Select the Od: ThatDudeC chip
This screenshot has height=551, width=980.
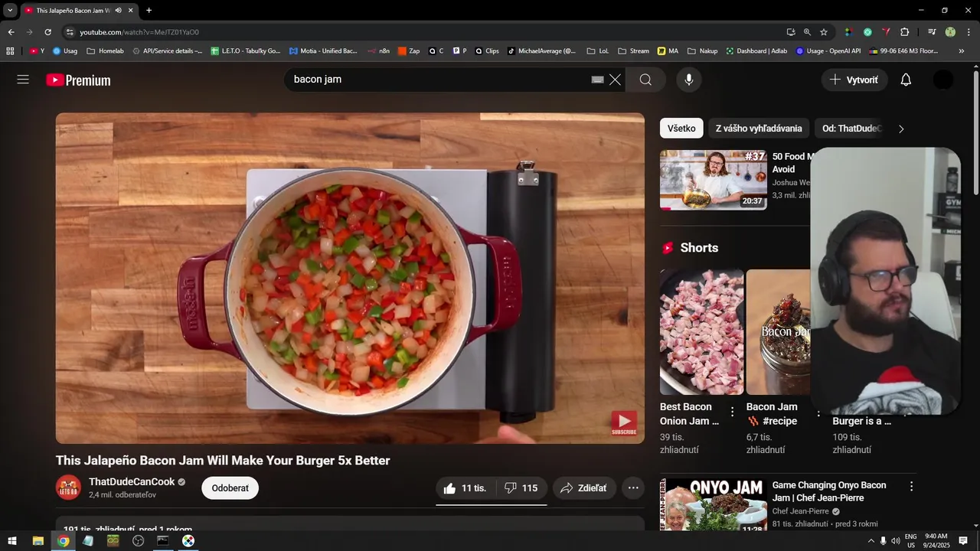coord(851,129)
